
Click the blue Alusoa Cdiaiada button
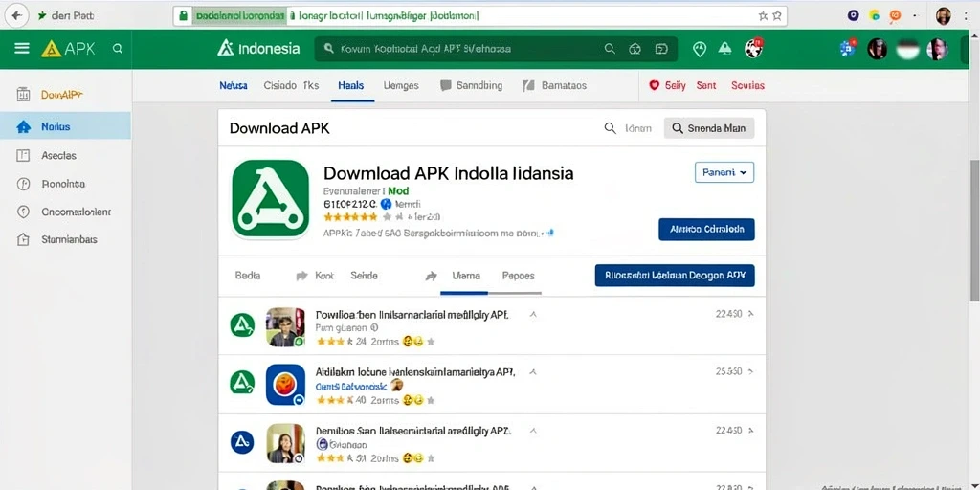point(706,230)
